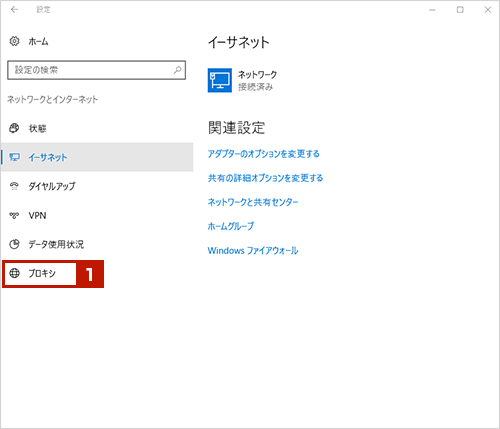Click the blue connected network icon
Viewport: 500px width, 429px height.
click(220, 80)
